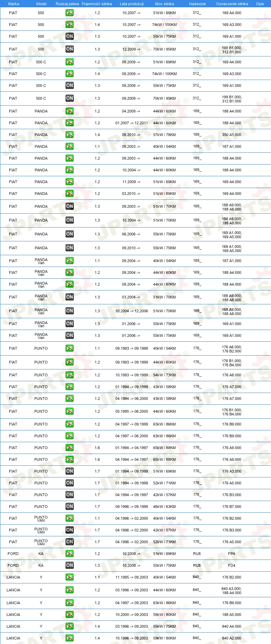Click the 10.2000 -> 09.2003 production years cell
This screenshot has width=271, height=644.
[x=132, y=615]
